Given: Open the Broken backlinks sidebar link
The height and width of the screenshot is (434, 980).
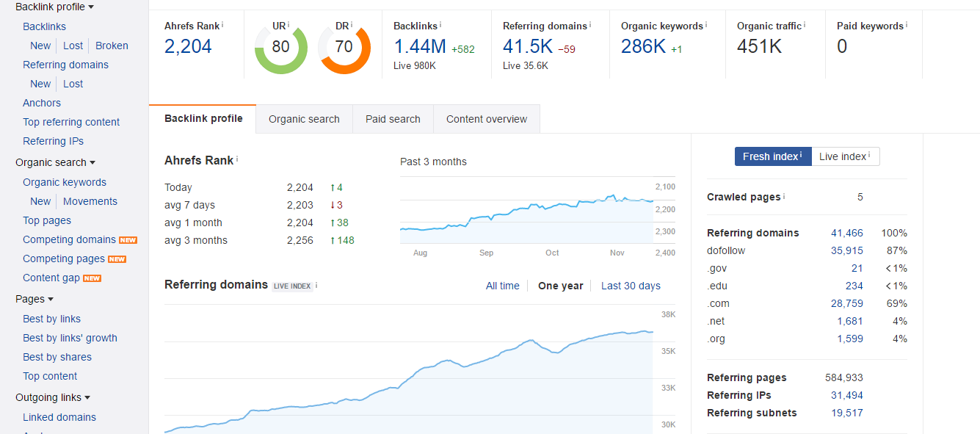Looking at the screenshot, I should click(112, 46).
